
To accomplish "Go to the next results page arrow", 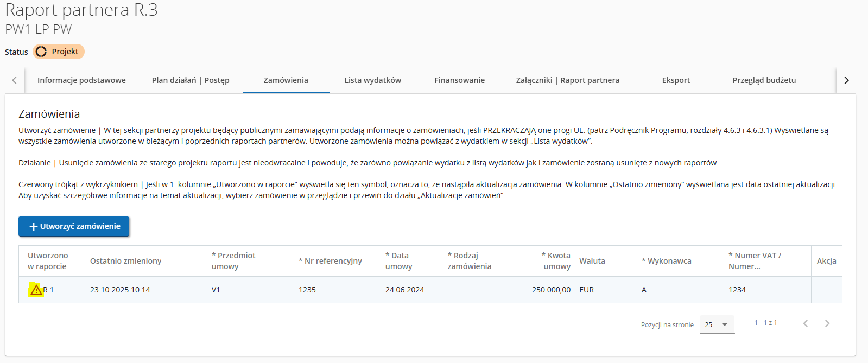I will tap(827, 323).
